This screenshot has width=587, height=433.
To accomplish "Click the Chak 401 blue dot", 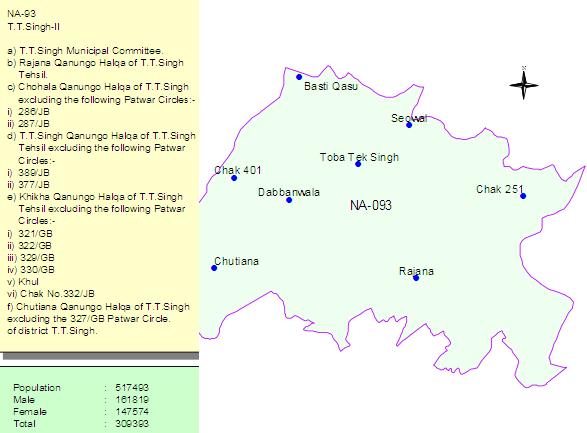I will click(234, 178).
